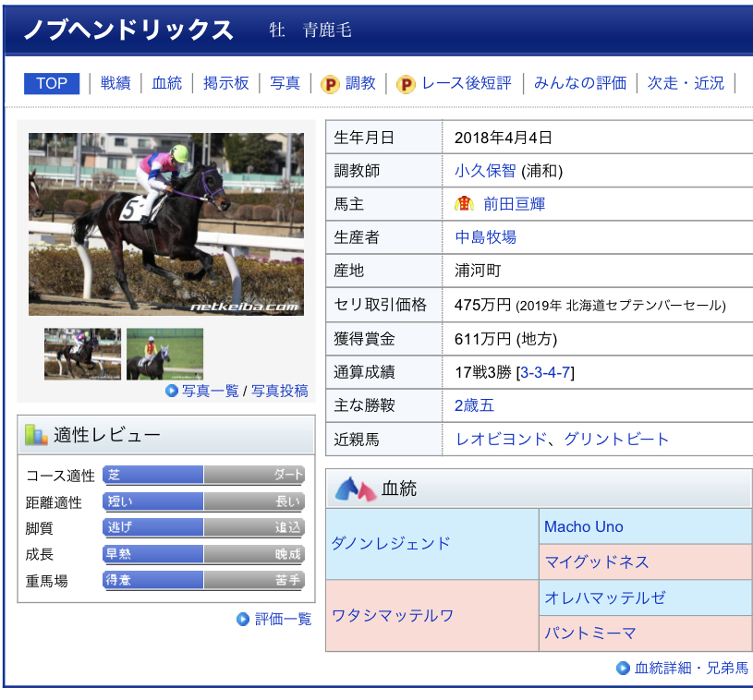This screenshot has height=700, width=753.
Task: Click birthplace 浦河町 text
Action: point(478,271)
